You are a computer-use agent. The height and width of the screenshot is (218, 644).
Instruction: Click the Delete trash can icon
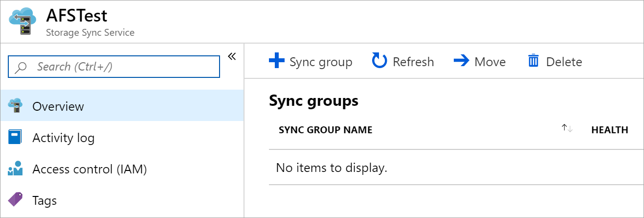pyautogui.click(x=533, y=62)
